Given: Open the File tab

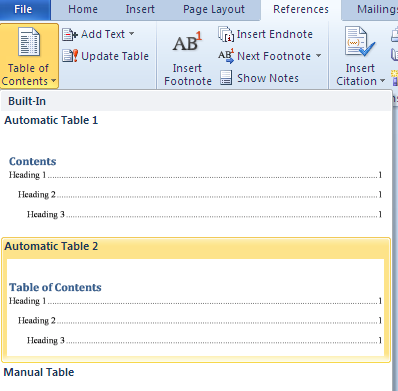Looking at the screenshot, I should (23, 9).
